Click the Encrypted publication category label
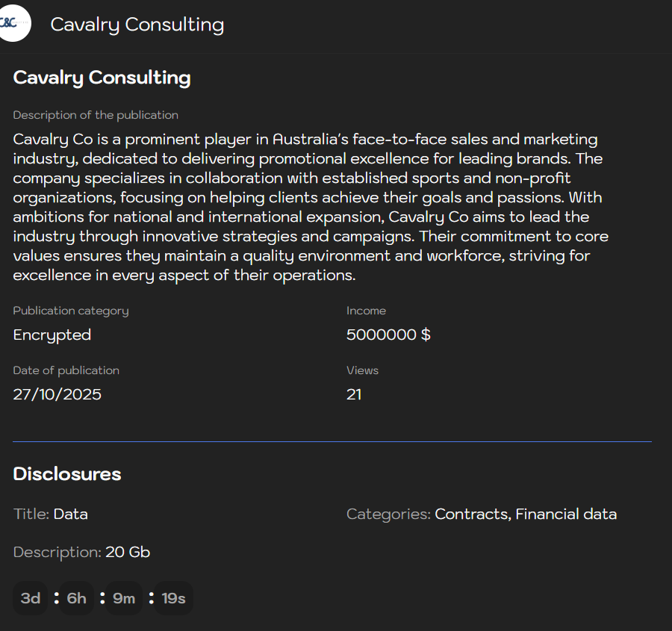This screenshot has width=672, height=631. [52, 335]
